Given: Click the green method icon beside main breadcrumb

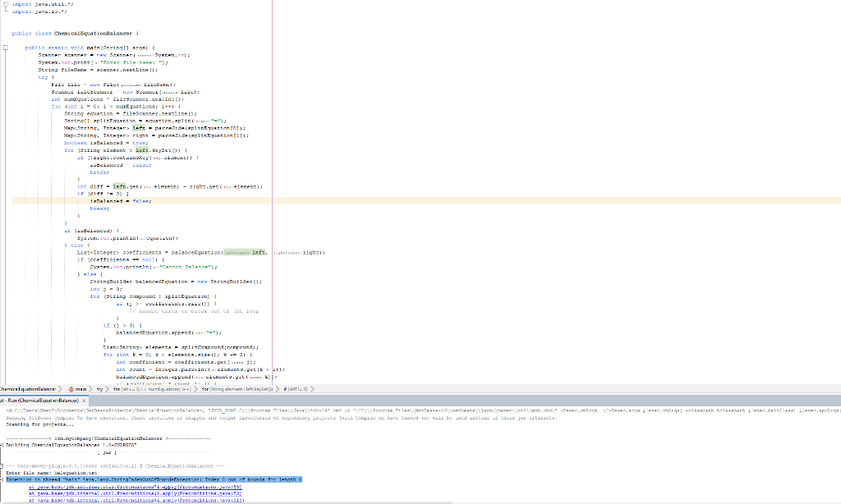Looking at the screenshot, I should [71, 389].
